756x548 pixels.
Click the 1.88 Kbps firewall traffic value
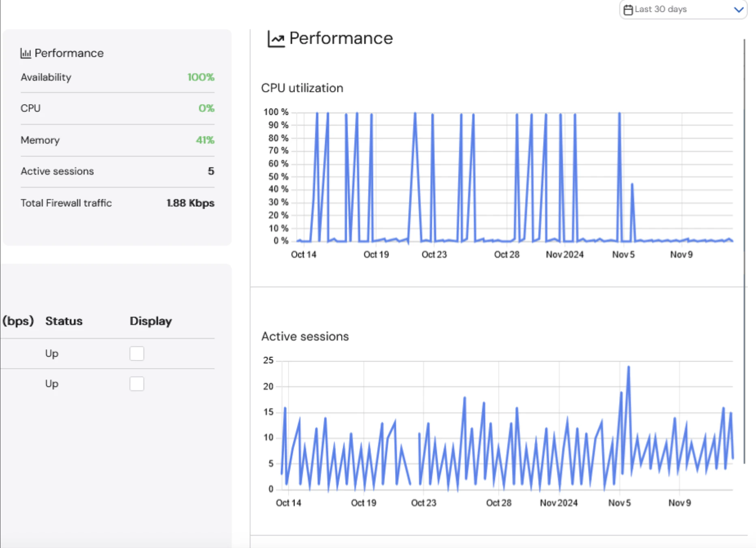point(191,203)
